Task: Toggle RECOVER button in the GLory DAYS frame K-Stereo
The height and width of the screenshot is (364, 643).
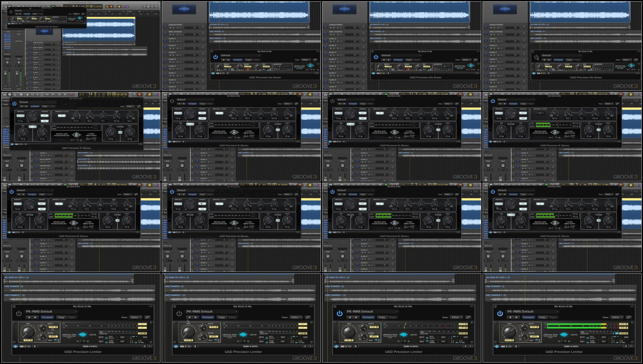Action: tap(20, 116)
